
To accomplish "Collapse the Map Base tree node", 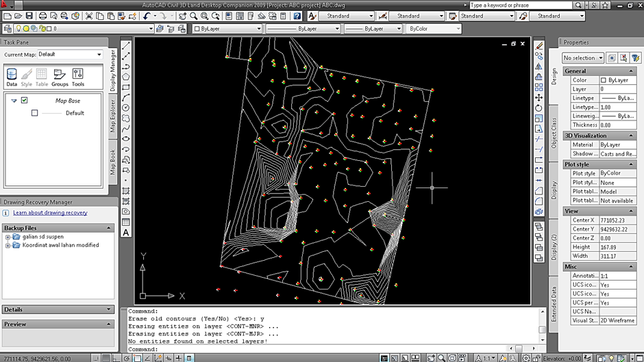I will (x=14, y=101).
